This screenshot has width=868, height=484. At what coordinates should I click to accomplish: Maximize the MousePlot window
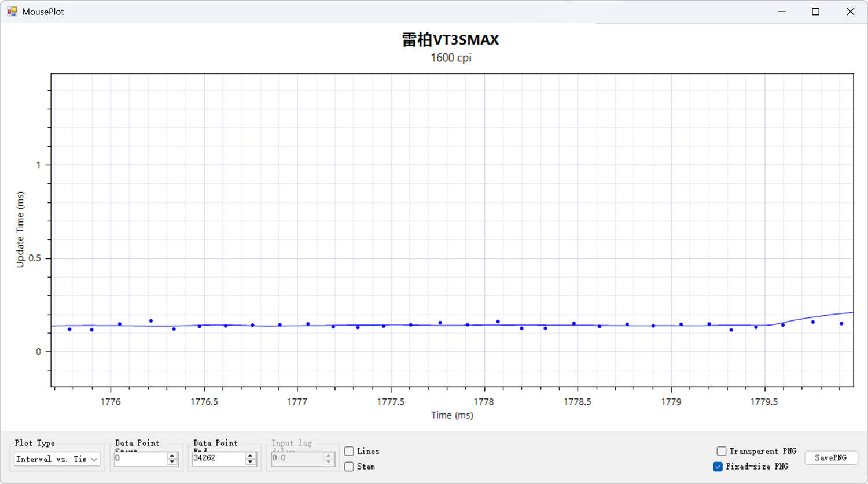click(x=815, y=12)
